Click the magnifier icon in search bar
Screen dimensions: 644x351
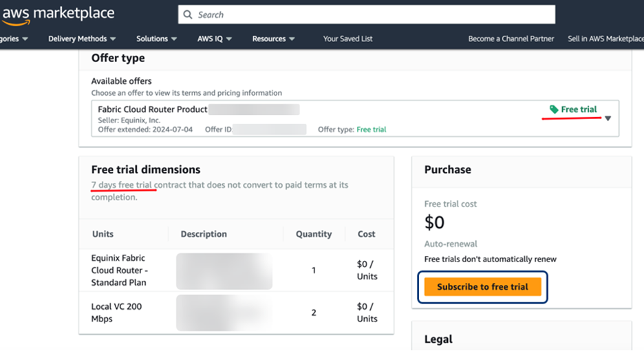click(x=187, y=14)
